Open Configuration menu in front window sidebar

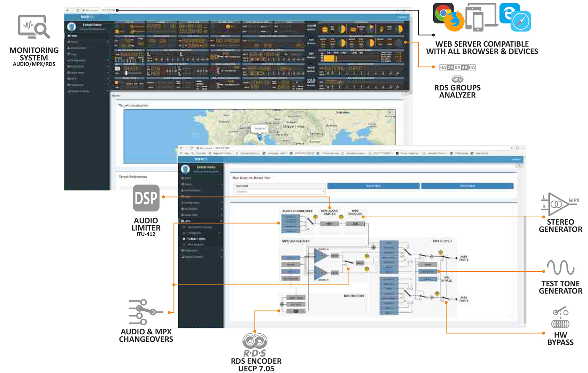pos(201,203)
